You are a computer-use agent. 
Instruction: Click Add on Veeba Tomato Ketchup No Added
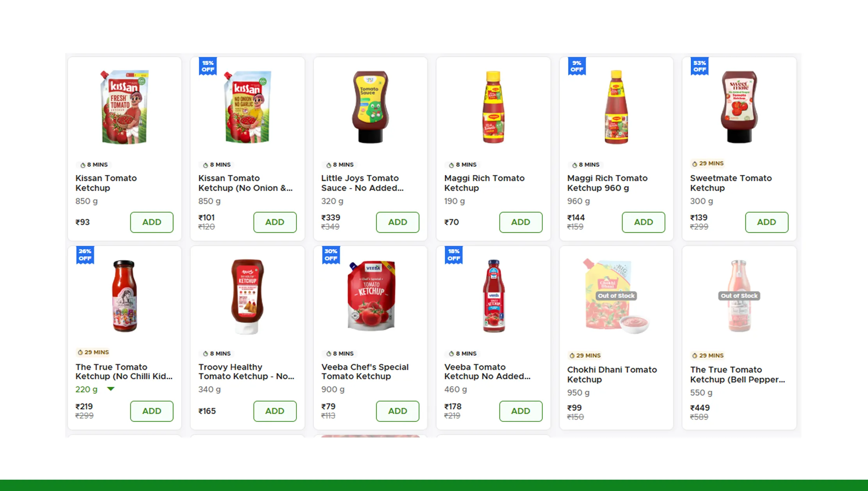[520, 411]
